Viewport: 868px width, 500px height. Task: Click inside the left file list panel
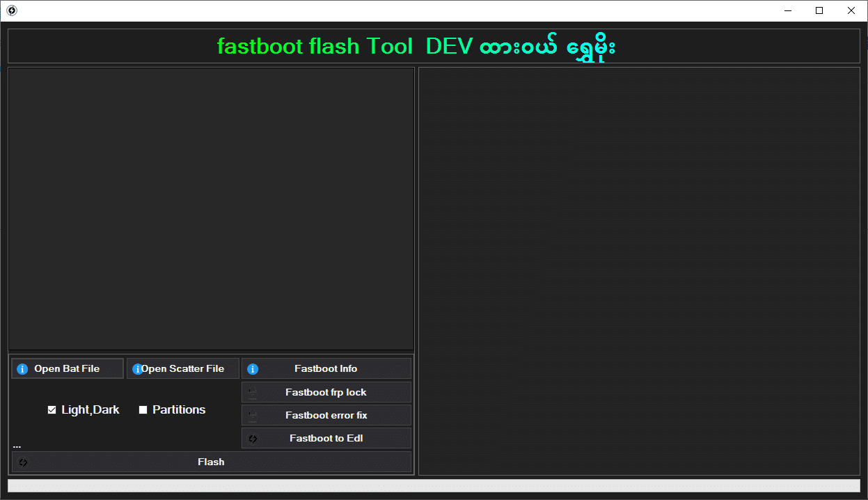click(x=211, y=209)
